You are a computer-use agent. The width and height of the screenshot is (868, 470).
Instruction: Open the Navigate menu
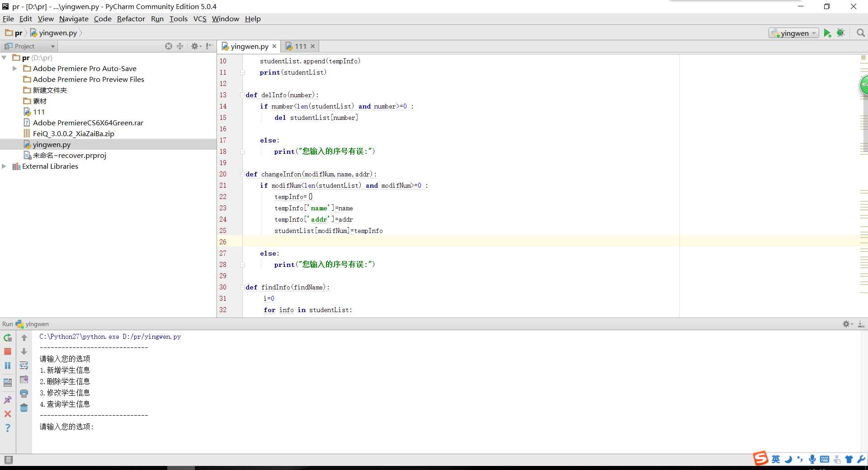(x=74, y=19)
